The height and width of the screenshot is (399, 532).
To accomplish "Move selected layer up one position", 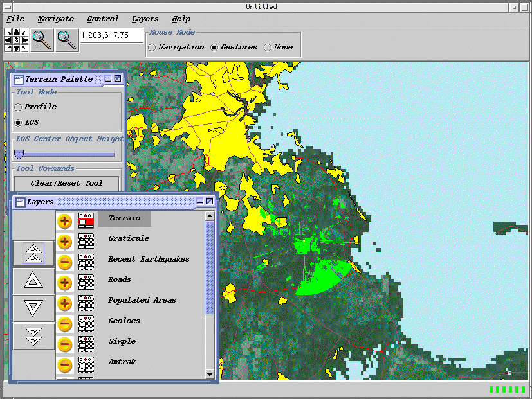I will [x=33, y=281].
